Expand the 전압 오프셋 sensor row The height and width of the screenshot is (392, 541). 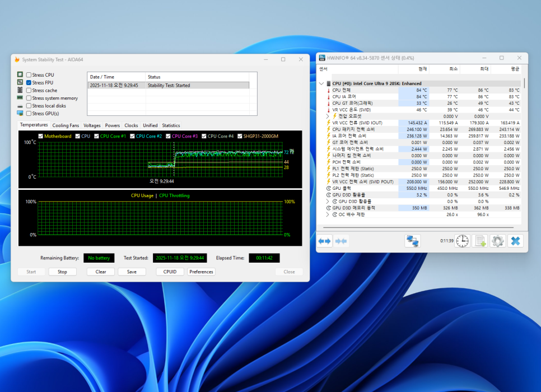point(328,116)
